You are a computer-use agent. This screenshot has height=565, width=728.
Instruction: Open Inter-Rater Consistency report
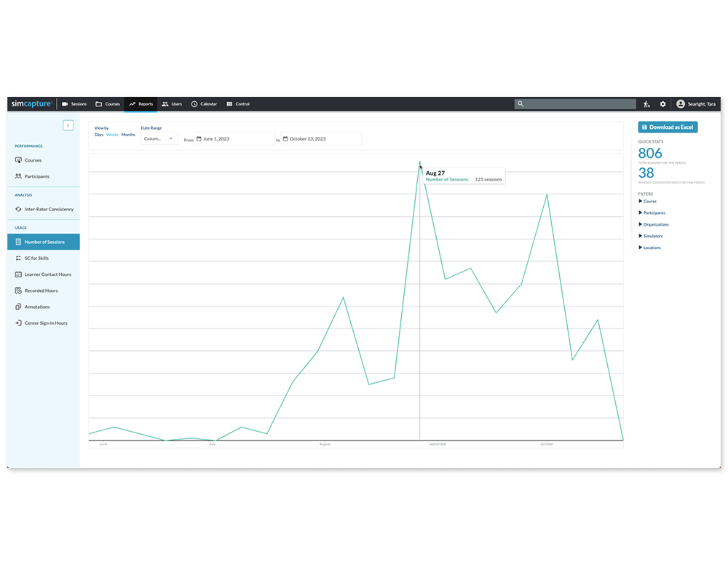[49, 209]
